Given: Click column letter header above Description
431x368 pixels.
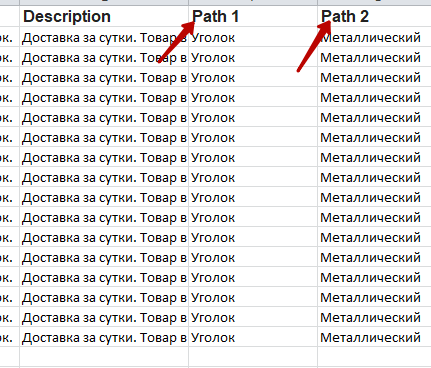Looking at the screenshot, I should coord(104,2).
